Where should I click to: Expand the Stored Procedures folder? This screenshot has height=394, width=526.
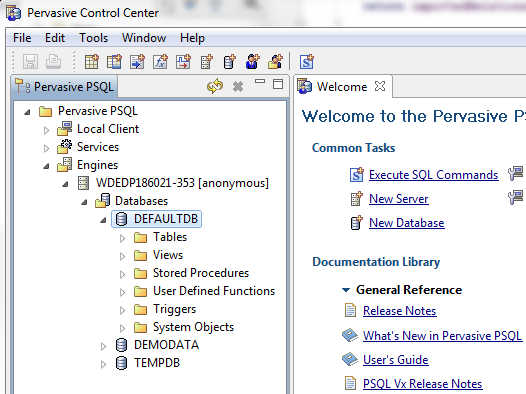point(122,274)
